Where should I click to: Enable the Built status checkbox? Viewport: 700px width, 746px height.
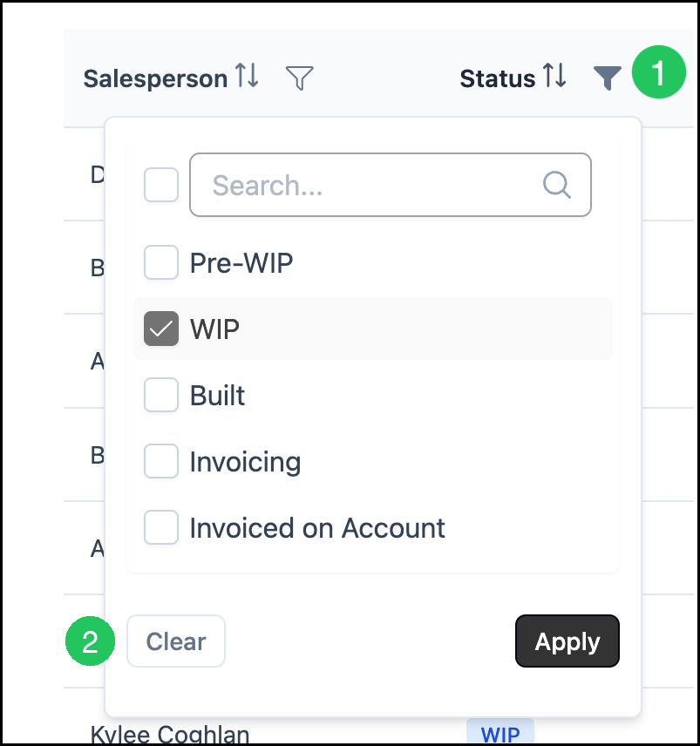161,395
